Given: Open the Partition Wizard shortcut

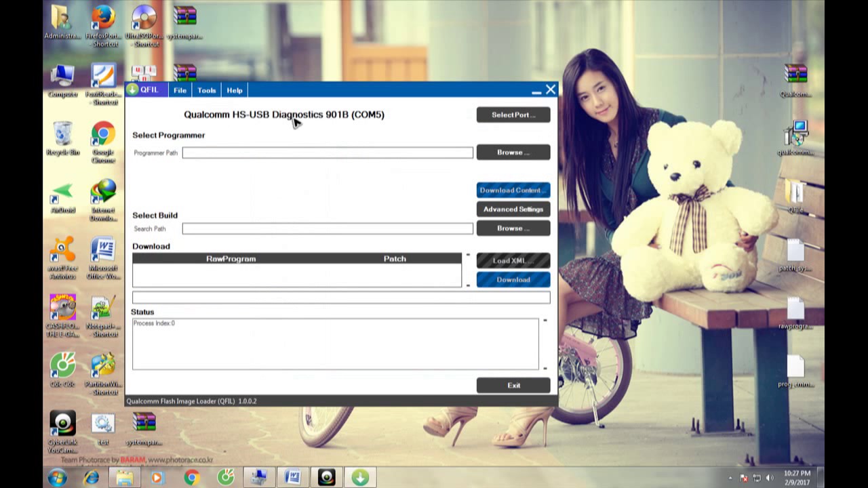Looking at the screenshot, I should coord(104,373).
